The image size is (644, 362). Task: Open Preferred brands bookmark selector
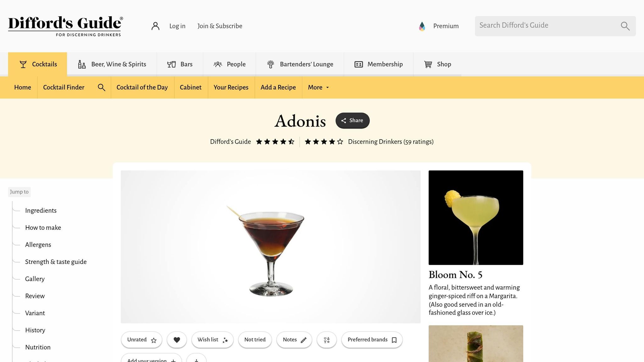pyautogui.click(x=372, y=340)
